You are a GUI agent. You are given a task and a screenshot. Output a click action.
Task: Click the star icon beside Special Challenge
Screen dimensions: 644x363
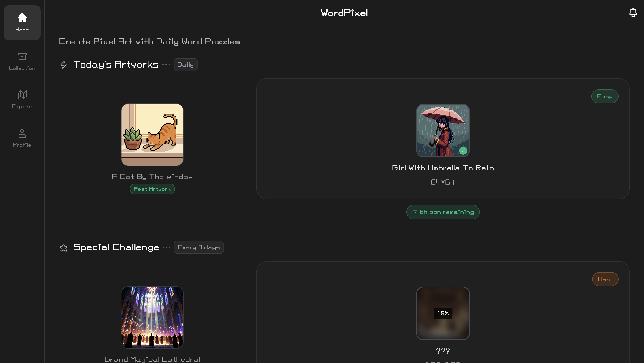[x=63, y=248]
